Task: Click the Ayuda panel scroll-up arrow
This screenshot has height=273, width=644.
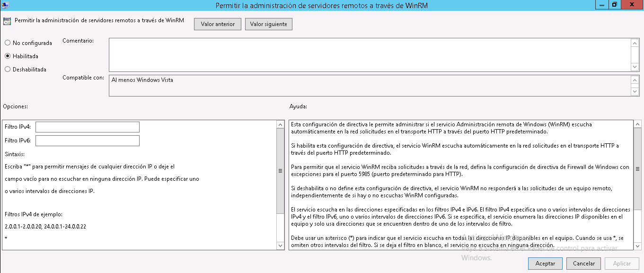Action: (x=637, y=124)
